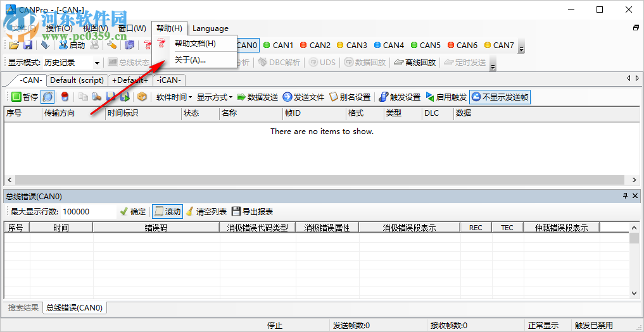Viewport: 644px width, 332px height.
Task: Open the 显示方式 dropdown
Action: pyautogui.click(x=215, y=97)
